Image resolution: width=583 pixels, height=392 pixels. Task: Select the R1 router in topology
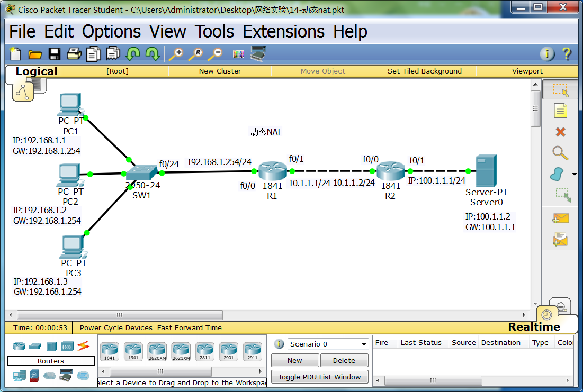[x=272, y=171]
